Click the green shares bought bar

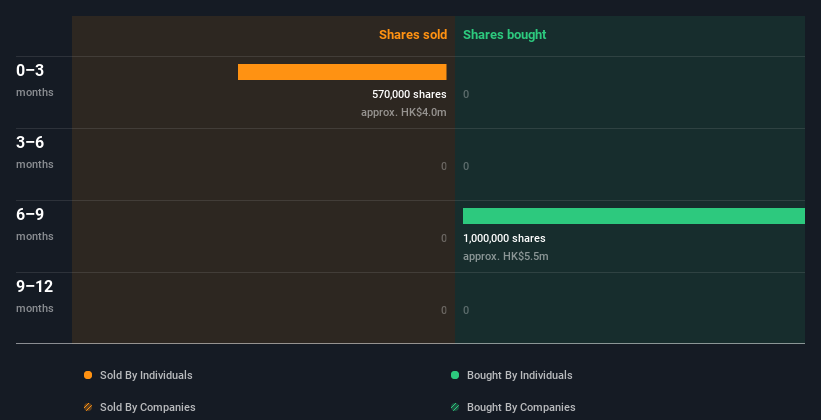tap(633, 216)
